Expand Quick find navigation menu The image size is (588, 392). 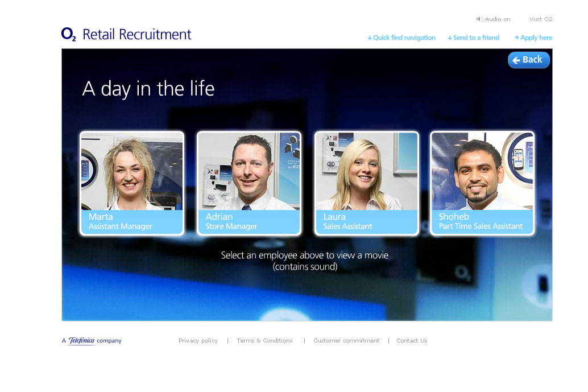click(x=401, y=38)
